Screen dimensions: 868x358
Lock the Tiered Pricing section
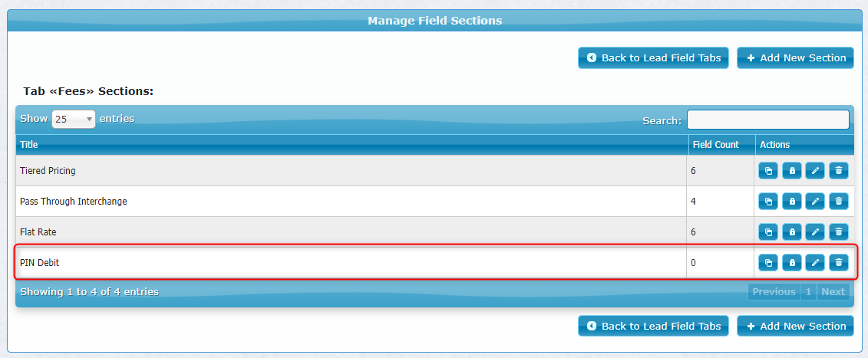(792, 171)
